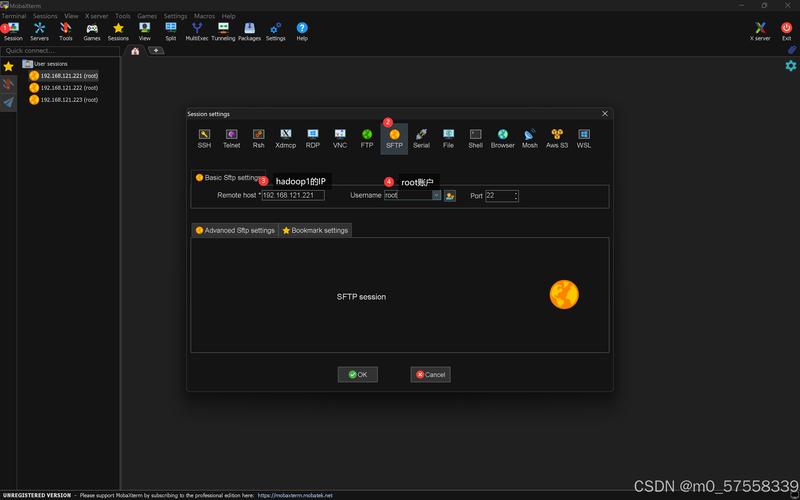The image size is (800, 500).
Task: Open the mobaxterm.mobatek.net link
Action: click(295, 495)
